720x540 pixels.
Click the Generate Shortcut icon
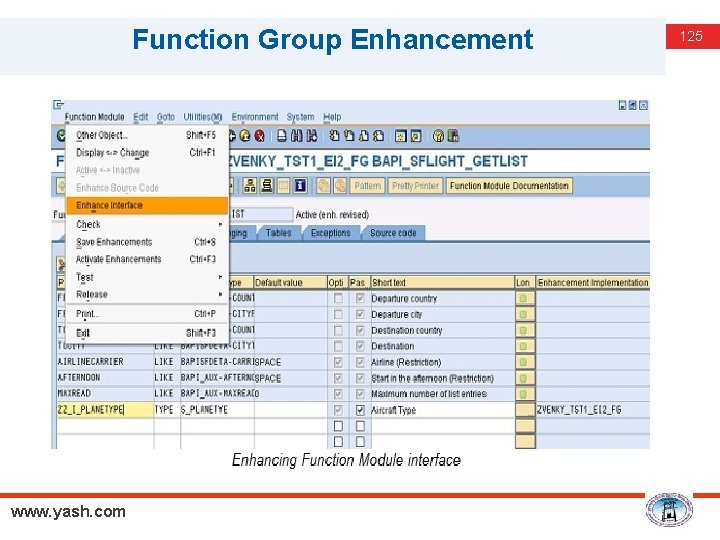pyautogui.click(x=416, y=136)
